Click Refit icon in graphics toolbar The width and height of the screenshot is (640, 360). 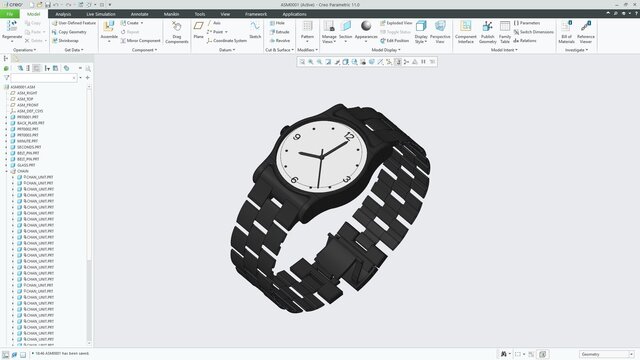pyautogui.click(x=302, y=62)
